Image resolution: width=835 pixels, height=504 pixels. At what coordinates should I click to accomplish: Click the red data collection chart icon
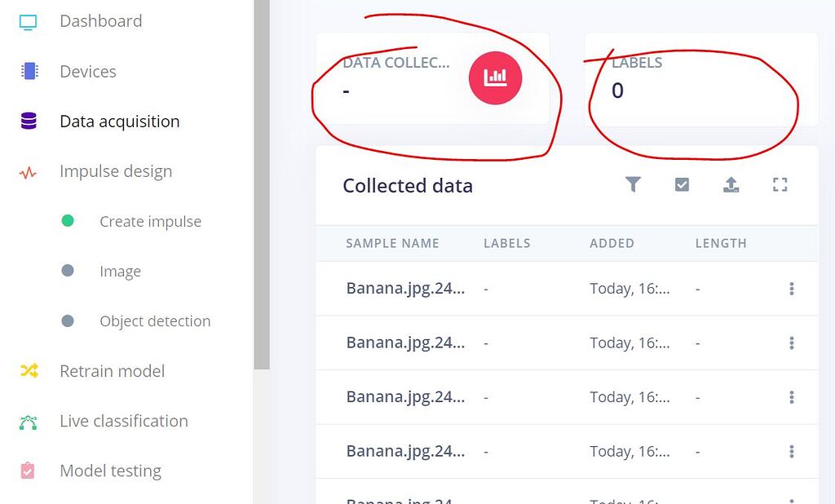[495, 77]
